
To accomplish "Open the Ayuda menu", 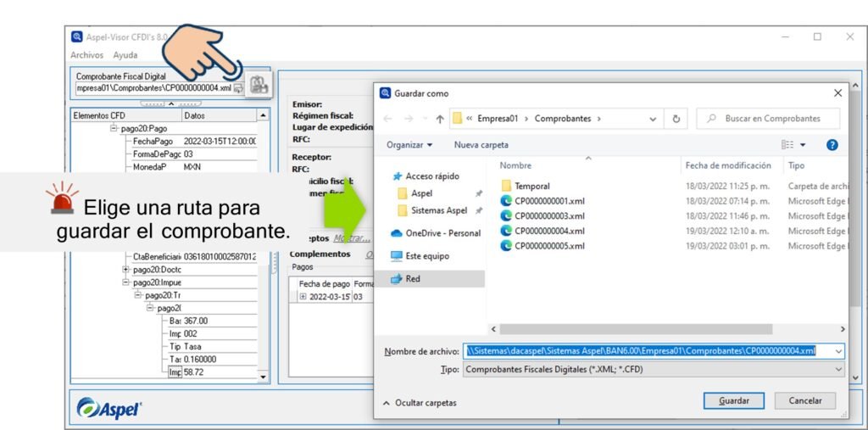I will click(x=125, y=55).
